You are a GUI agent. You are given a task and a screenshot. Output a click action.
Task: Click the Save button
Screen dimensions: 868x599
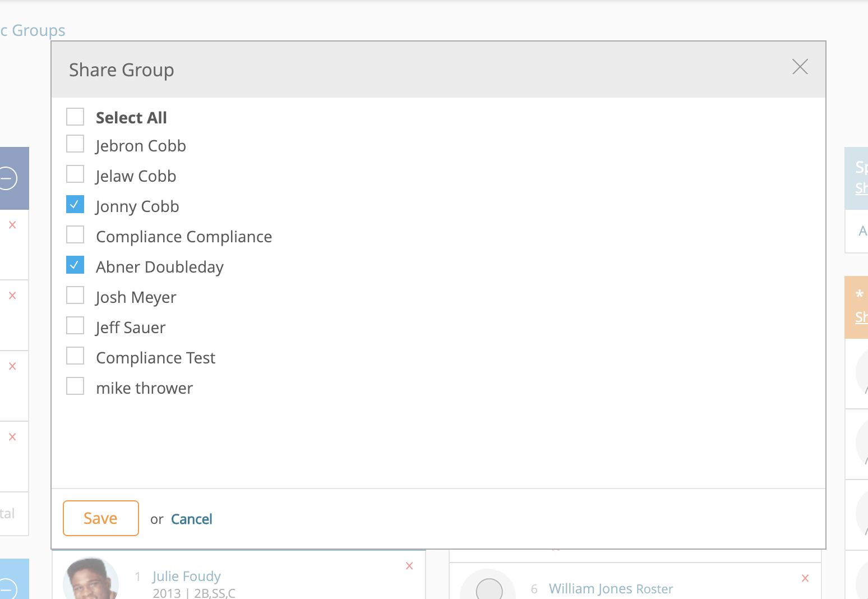point(101,518)
